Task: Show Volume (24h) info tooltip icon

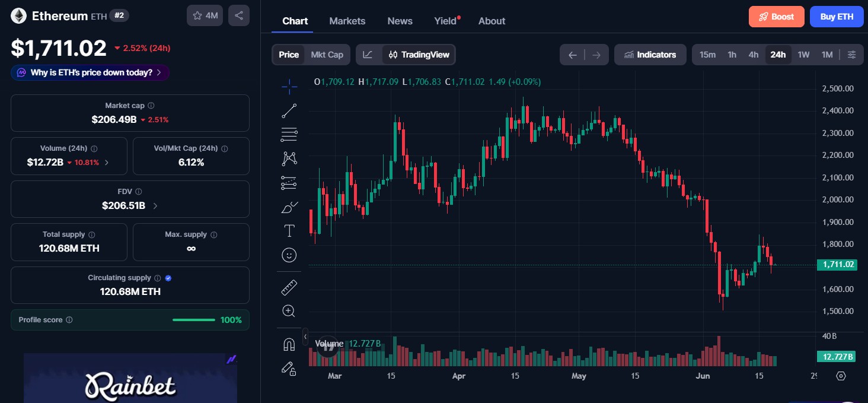Action: [94, 149]
